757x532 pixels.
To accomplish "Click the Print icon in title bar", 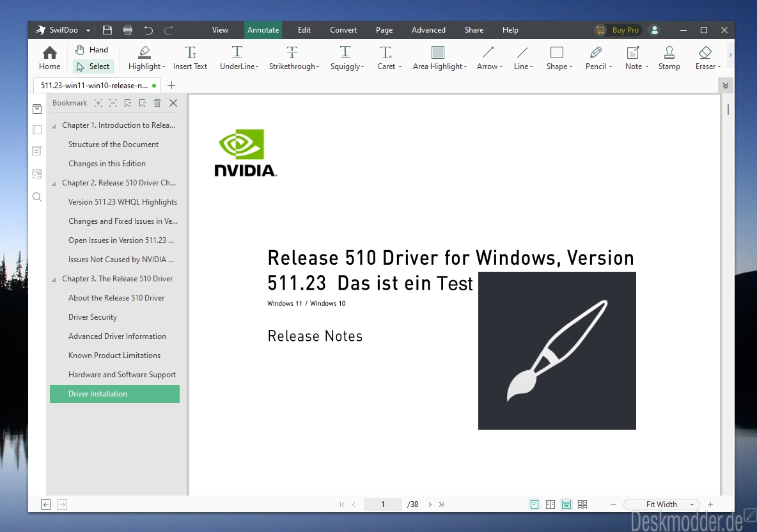I will 128,30.
